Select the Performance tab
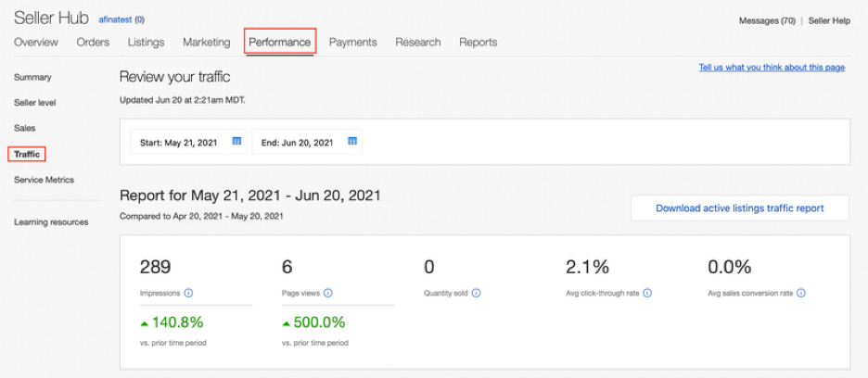Image resolution: width=868 pixels, height=378 pixels. tap(279, 42)
